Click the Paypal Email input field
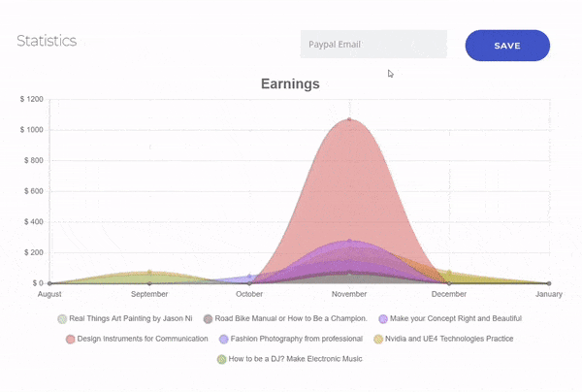Viewport: 582px width, 392px height. [x=372, y=45]
